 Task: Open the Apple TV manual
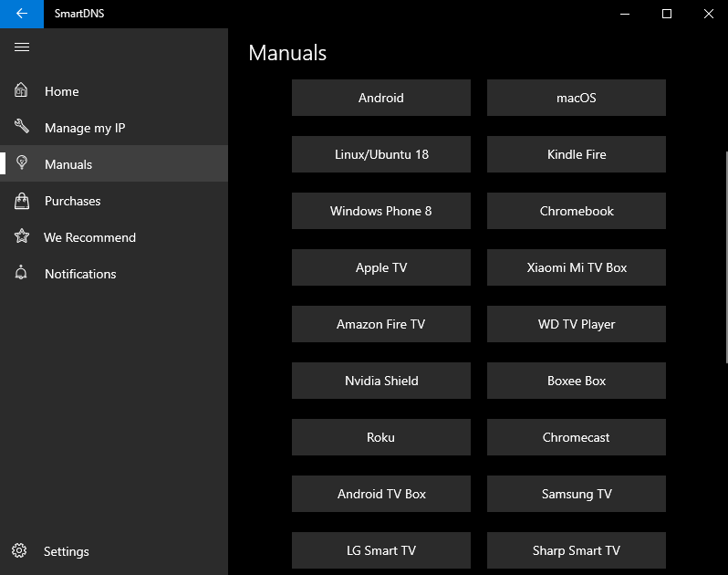[381, 267]
